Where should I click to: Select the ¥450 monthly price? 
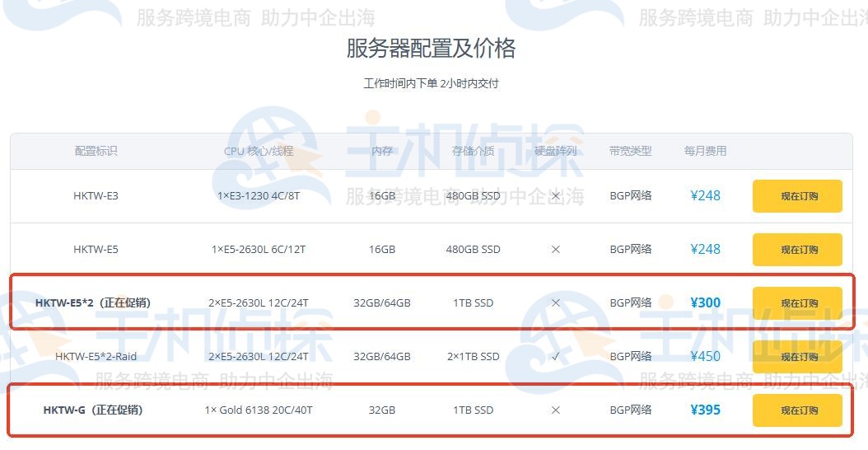[705, 357]
